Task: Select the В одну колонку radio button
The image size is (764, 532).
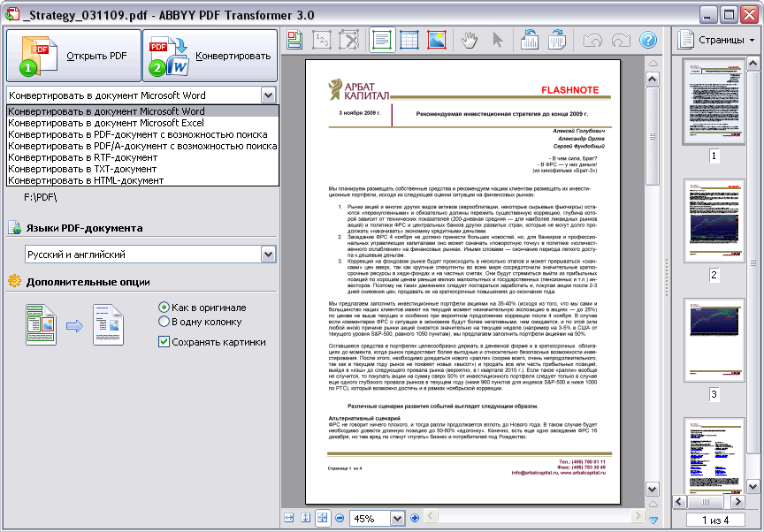Action: tap(164, 322)
